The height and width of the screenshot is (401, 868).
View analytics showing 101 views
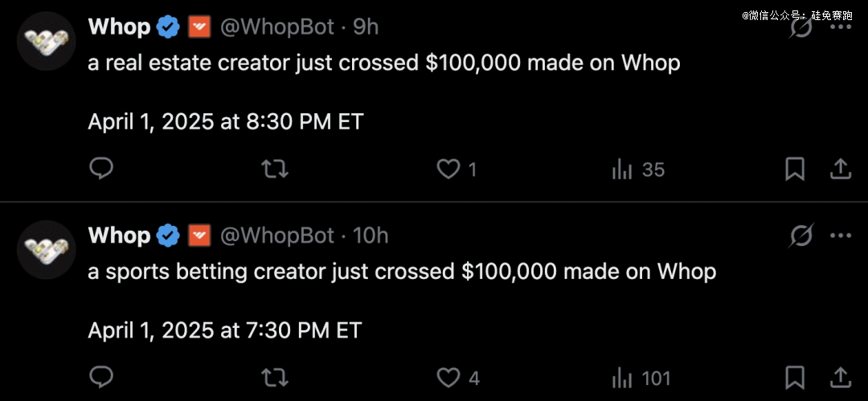[641, 378]
